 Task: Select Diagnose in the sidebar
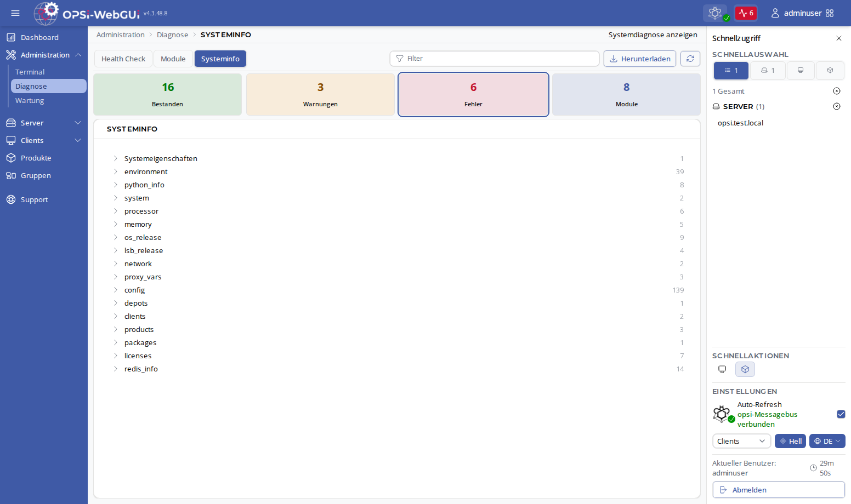(x=48, y=86)
